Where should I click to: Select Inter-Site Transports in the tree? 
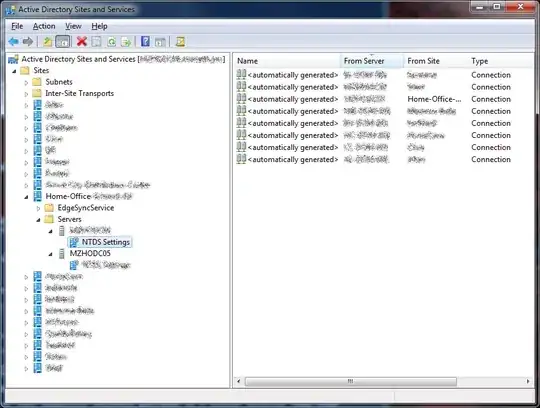pyautogui.click(x=80, y=93)
